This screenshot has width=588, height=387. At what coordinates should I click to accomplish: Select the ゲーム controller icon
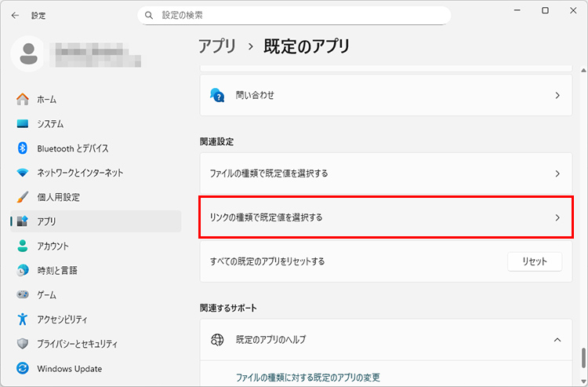pyautogui.click(x=23, y=294)
